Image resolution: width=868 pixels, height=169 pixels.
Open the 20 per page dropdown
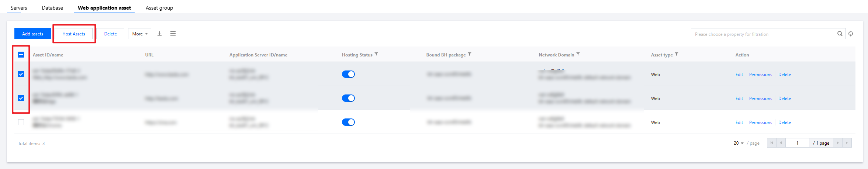click(739, 143)
